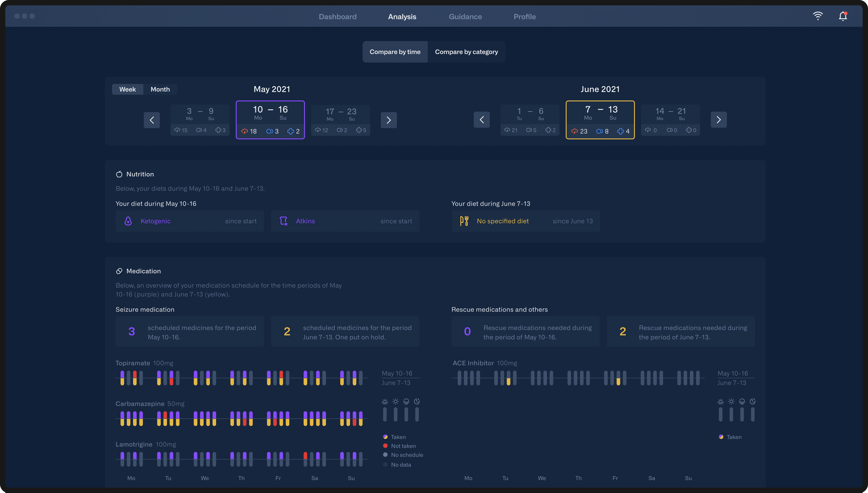Select the June 1–6 week card
This screenshot has height=493, width=868.
(x=530, y=120)
